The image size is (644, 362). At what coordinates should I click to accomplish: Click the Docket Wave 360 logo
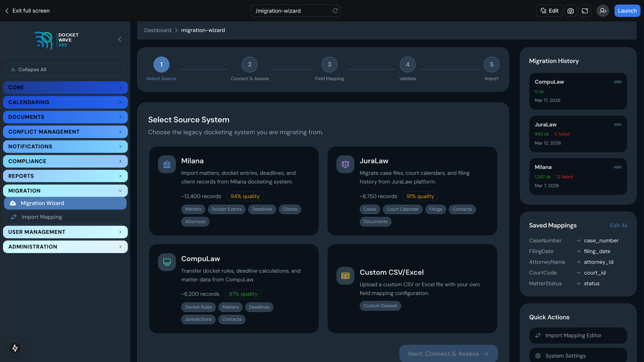(x=56, y=40)
